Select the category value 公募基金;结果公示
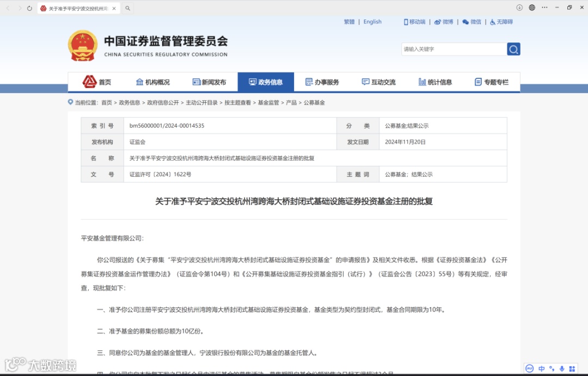 (x=407, y=126)
